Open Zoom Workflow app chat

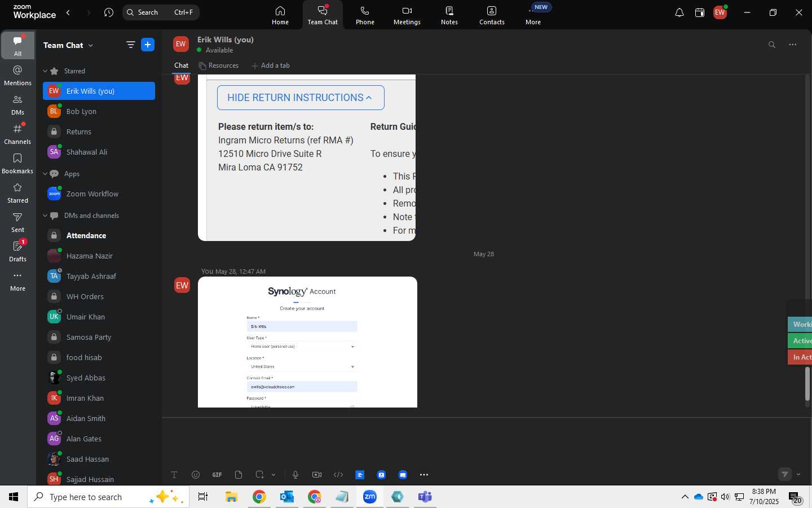coord(99,194)
